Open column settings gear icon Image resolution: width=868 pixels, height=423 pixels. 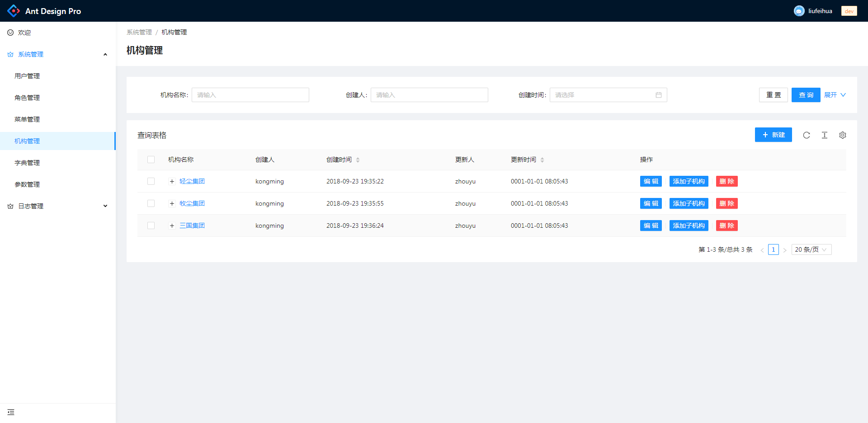coord(843,135)
